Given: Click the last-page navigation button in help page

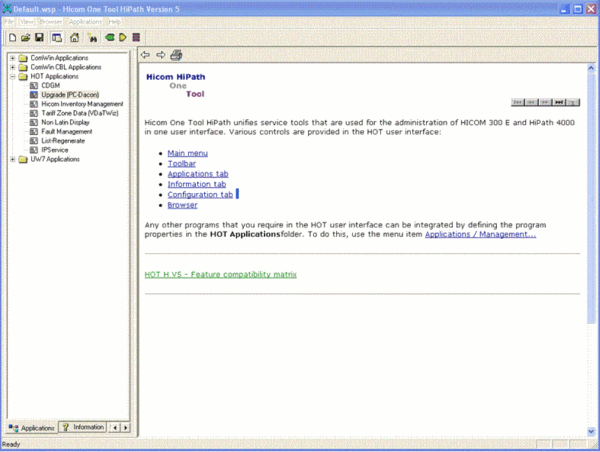Looking at the screenshot, I should point(559,102).
